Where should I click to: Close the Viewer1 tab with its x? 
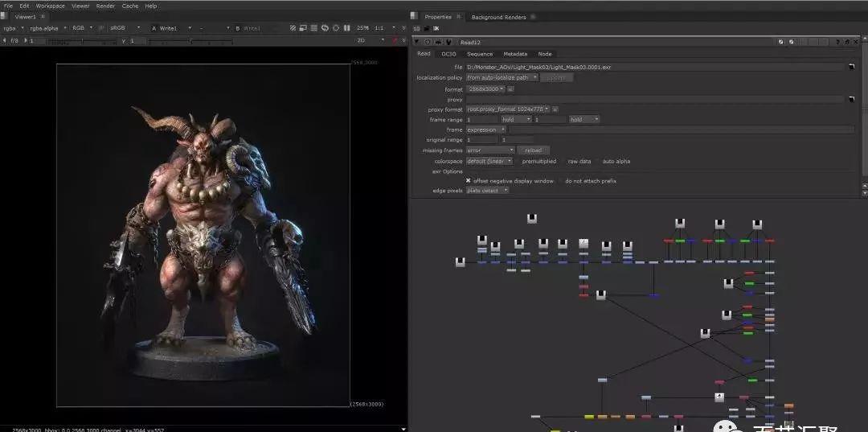coord(43,17)
